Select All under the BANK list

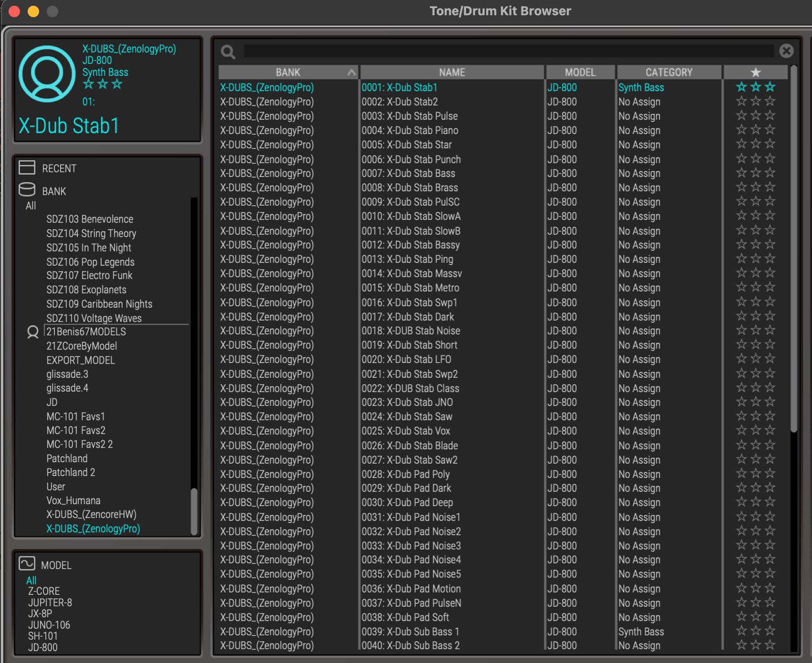coord(31,206)
